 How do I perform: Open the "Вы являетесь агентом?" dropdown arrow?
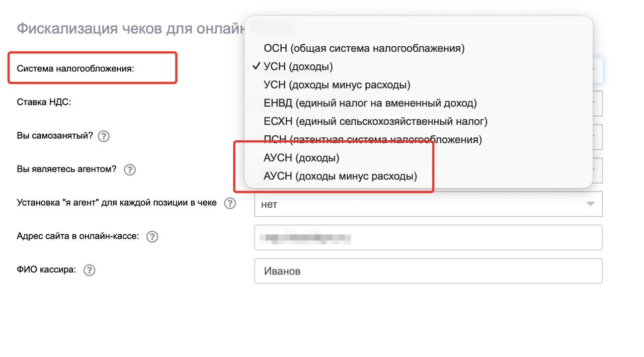[597, 170]
